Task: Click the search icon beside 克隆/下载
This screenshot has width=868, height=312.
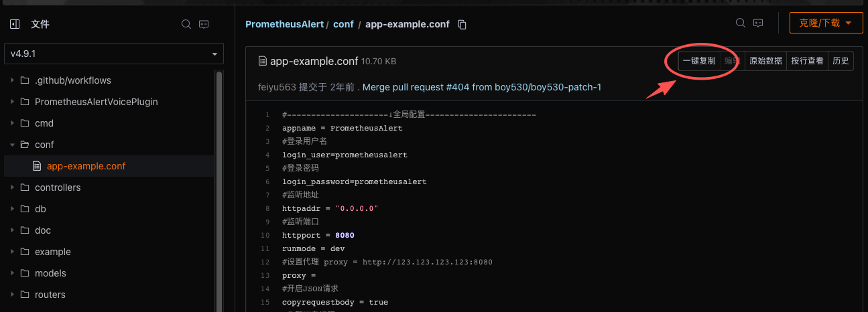Action: point(741,23)
